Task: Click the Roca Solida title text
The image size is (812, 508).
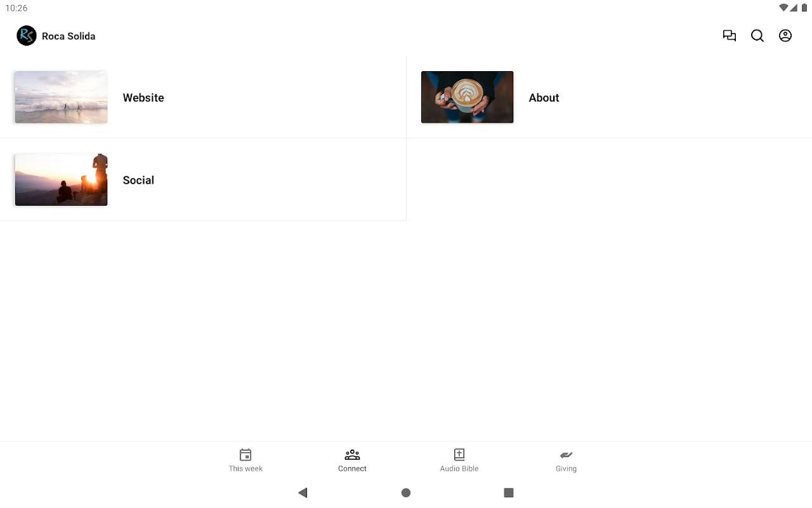Action: 69,36
